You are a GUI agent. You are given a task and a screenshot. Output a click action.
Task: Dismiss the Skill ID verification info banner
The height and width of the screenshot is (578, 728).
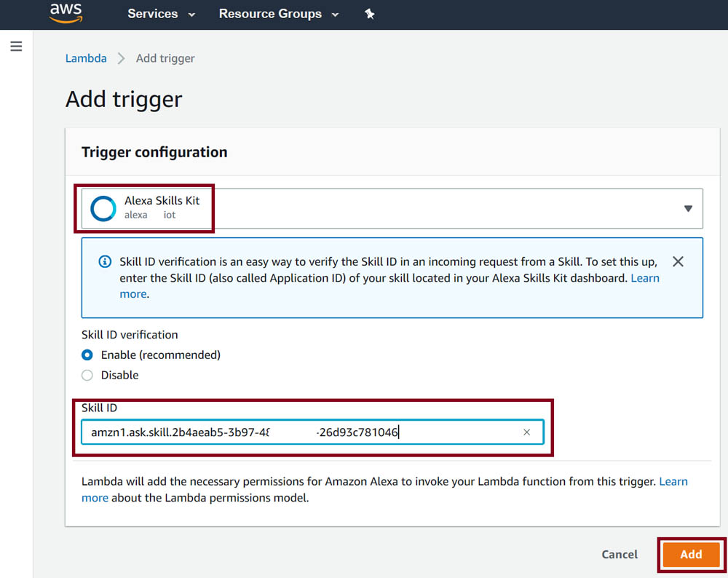point(678,261)
